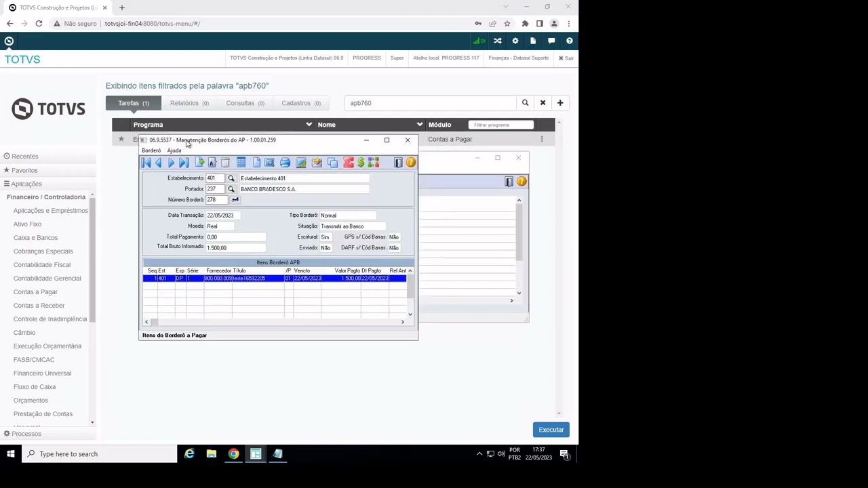Click the items grid vertical scrollbar down arrow

(410, 314)
